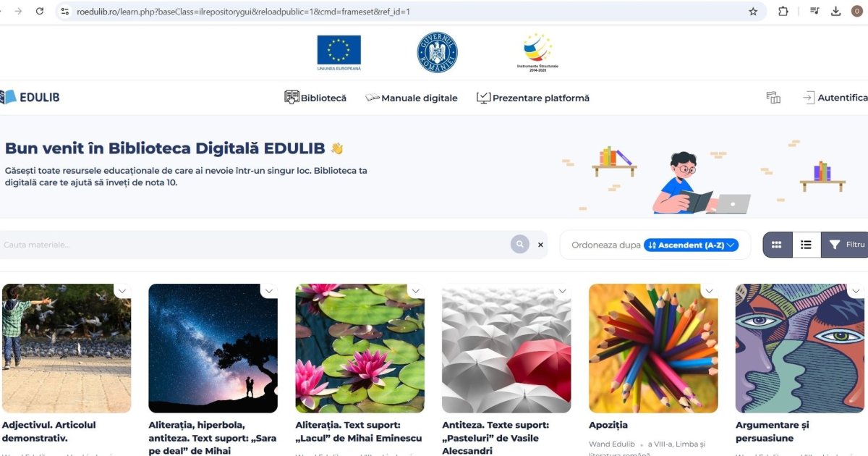The width and height of the screenshot is (868, 456).
Task: Click the stacked windows icon near Autentificare
Action: [773, 98]
